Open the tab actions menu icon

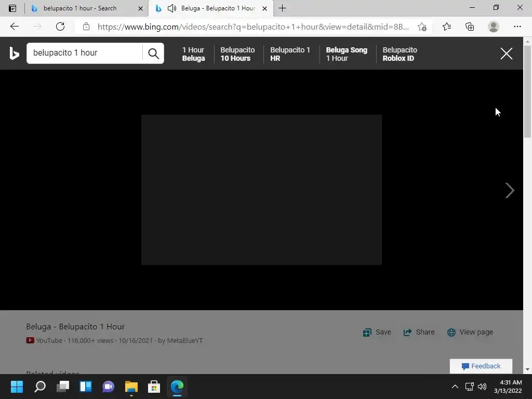[12, 8]
